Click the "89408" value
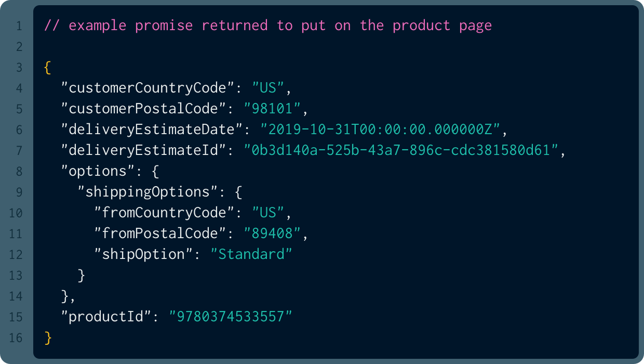 click(x=272, y=233)
